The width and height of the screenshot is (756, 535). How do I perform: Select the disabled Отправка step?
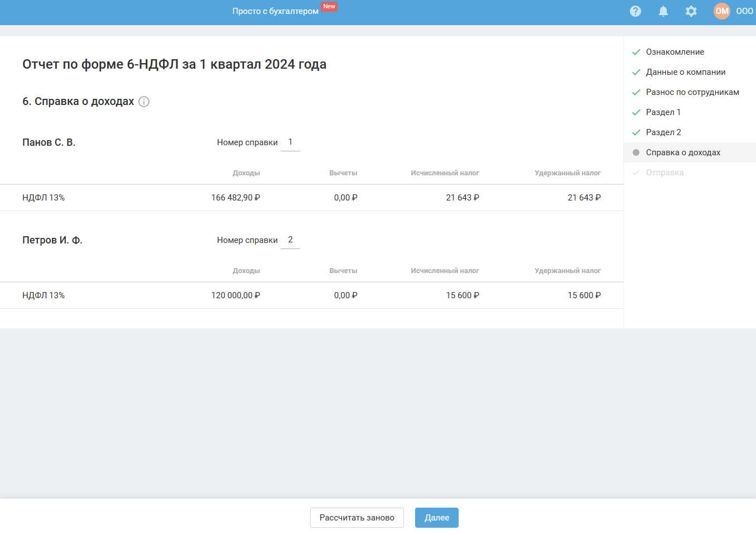(x=664, y=173)
